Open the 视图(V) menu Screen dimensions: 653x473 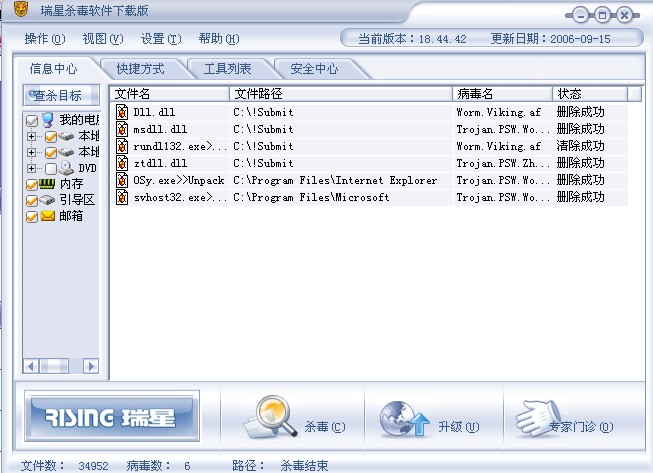[102, 39]
